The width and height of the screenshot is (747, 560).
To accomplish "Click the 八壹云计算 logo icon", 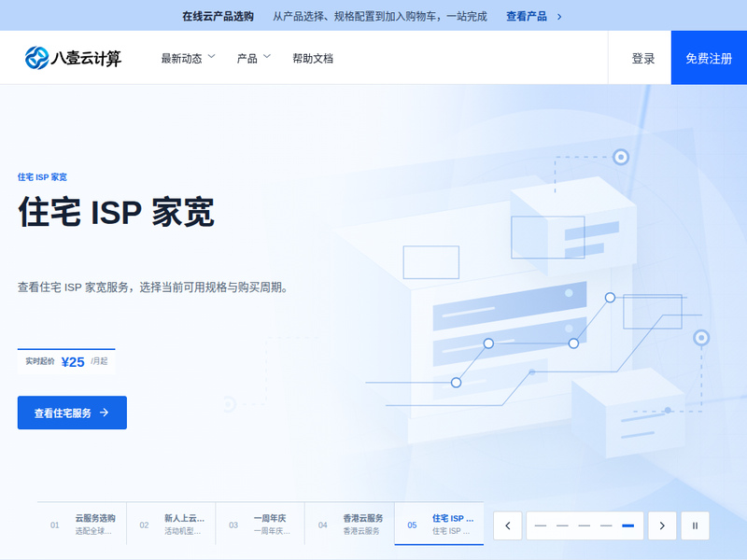I will pos(36,58).
